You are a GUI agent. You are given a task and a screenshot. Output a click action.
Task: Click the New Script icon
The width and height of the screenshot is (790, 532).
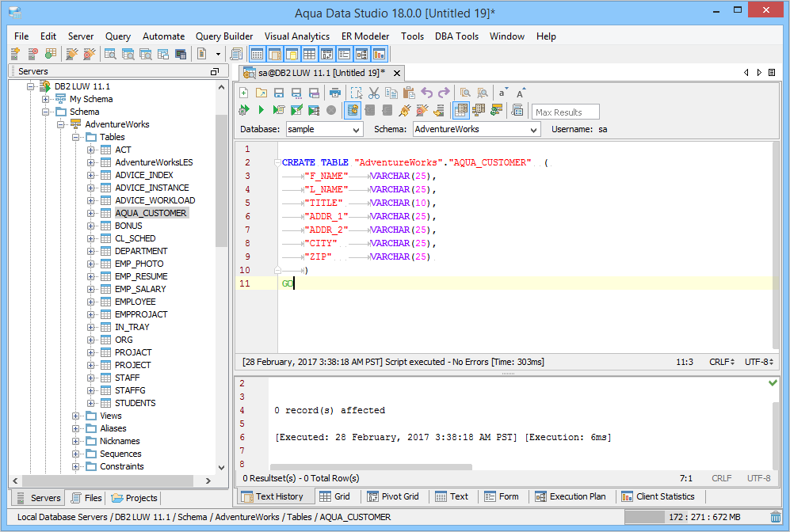point(244,93)
